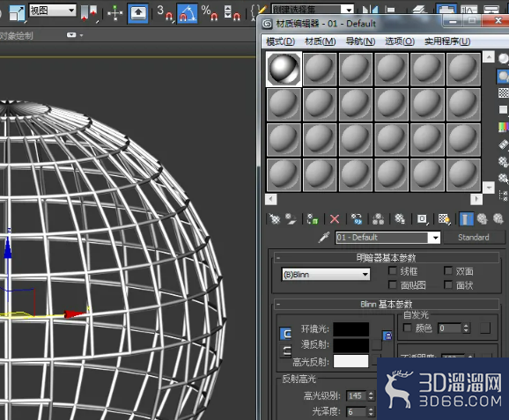Viewport: 509px width, 420px height.
Task: Click the 光泽度 spinner arrows
Action: pyautogui.click(x=371, y=412)
